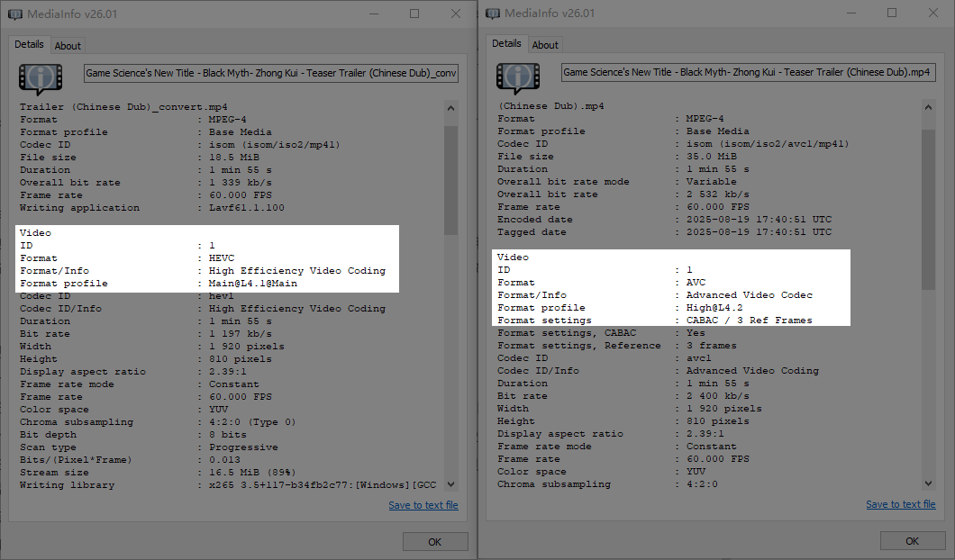
Task: Click the AVC format value
Action: coord(696,283)
